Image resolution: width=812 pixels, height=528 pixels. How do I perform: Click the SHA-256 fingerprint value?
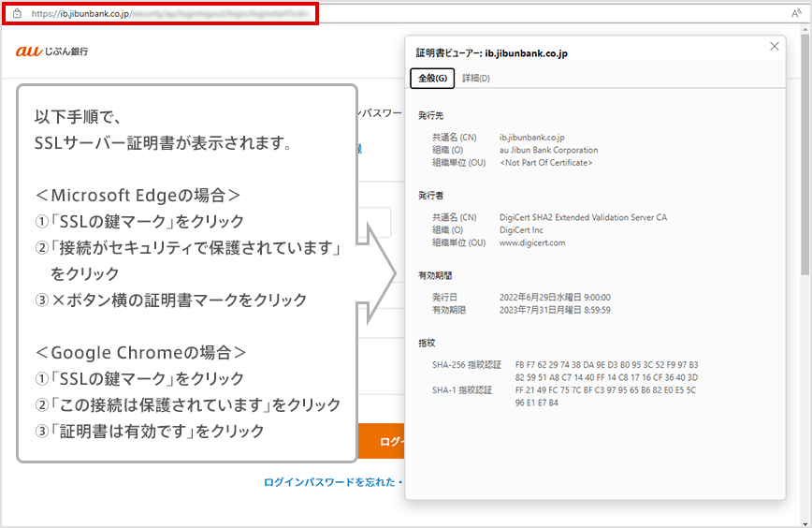coord(606,371)
